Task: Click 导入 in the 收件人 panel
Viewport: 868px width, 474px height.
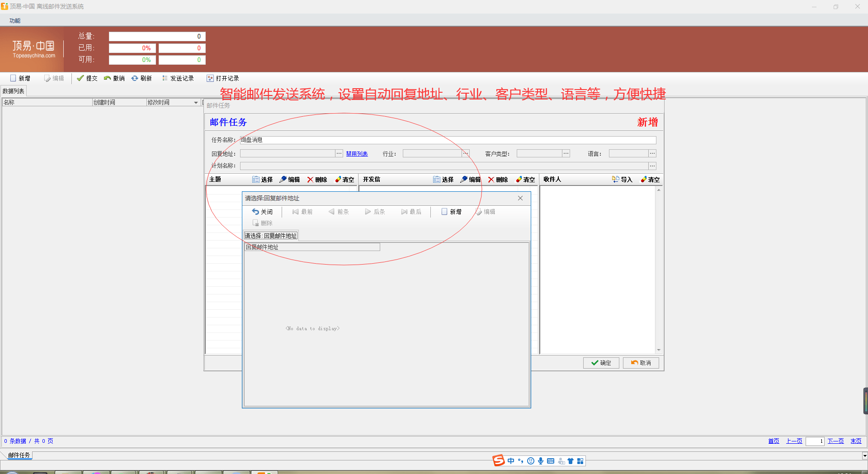Action: 622,180
